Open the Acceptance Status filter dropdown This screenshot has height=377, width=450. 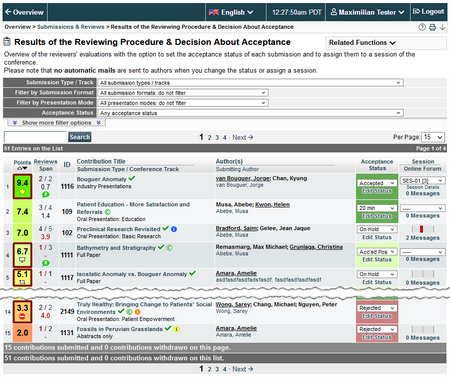(x=250, y=113)
